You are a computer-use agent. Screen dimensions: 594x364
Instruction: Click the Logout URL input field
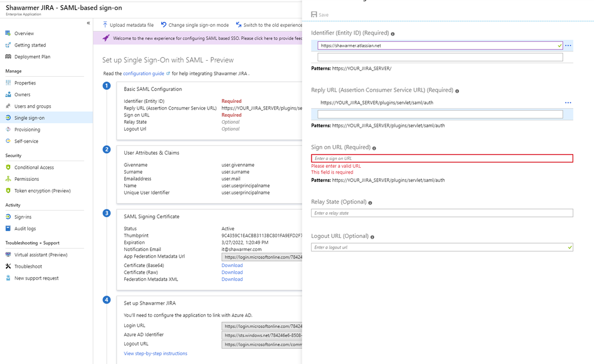coord(442,247)
